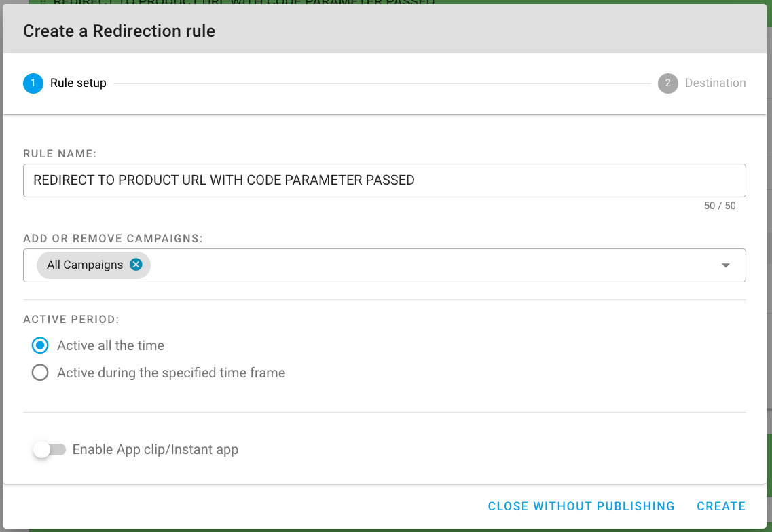Choose Active during the specified time frame radio
The height and width of the screenshot is (532, 772).
click(40, 373)
